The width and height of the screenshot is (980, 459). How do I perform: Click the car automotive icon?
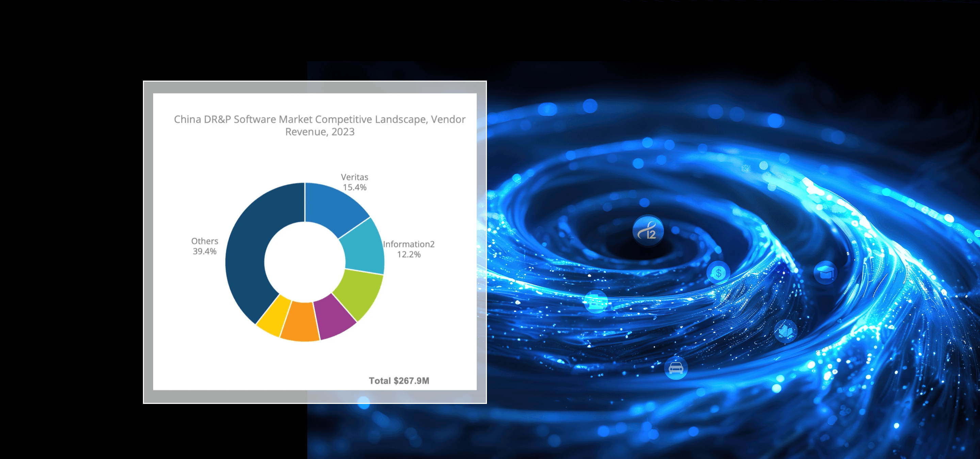coord(676,368)
